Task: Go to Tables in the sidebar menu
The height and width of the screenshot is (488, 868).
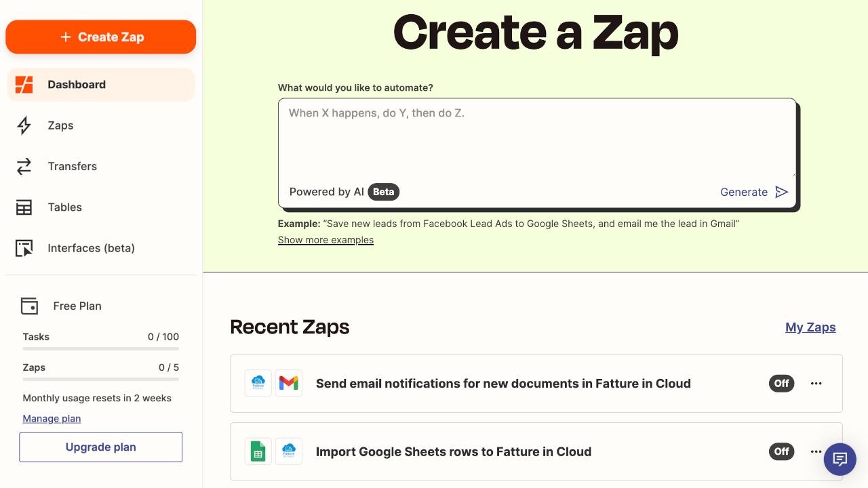Action: (65, 207)
